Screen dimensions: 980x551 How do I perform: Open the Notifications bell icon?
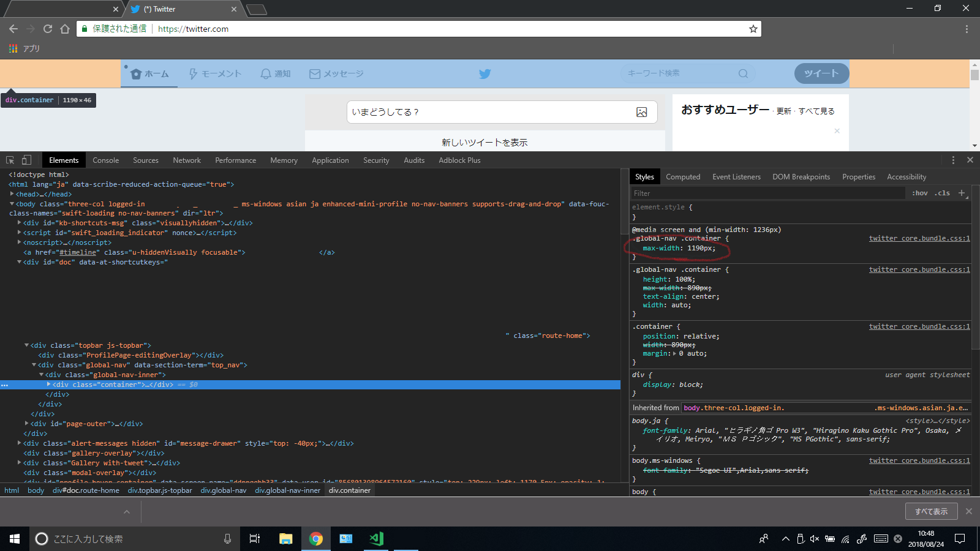265,73
